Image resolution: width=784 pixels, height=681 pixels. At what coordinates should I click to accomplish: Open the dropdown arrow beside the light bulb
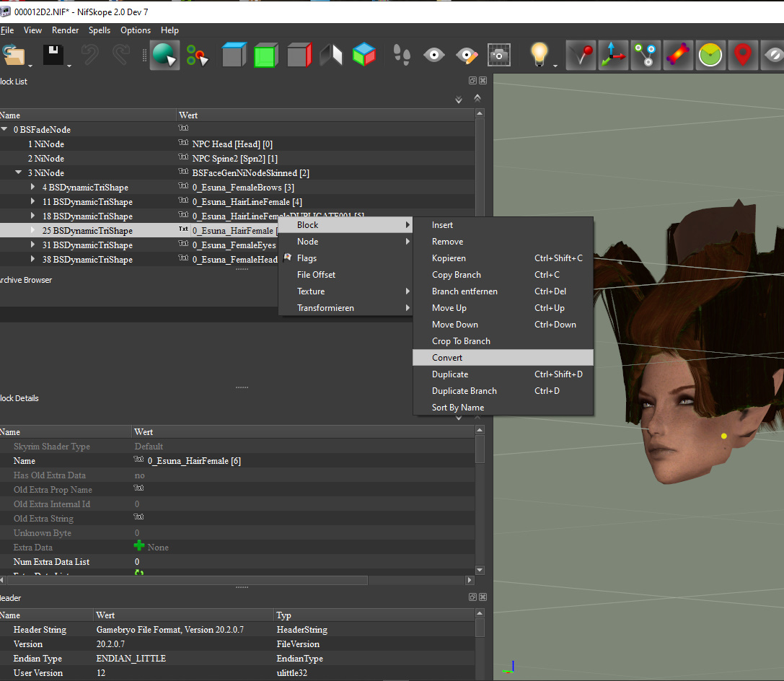[555, 66]
